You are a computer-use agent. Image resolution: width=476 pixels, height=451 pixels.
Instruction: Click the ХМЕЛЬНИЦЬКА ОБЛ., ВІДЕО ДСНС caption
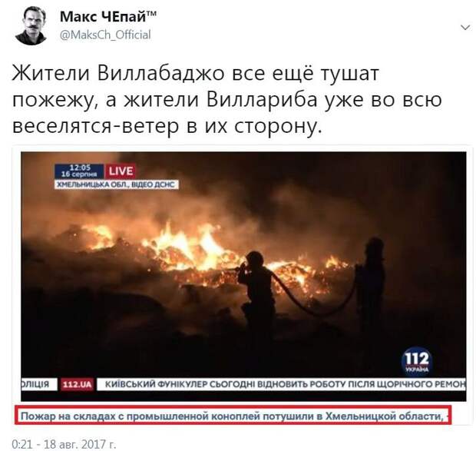(x=116, y=184)
